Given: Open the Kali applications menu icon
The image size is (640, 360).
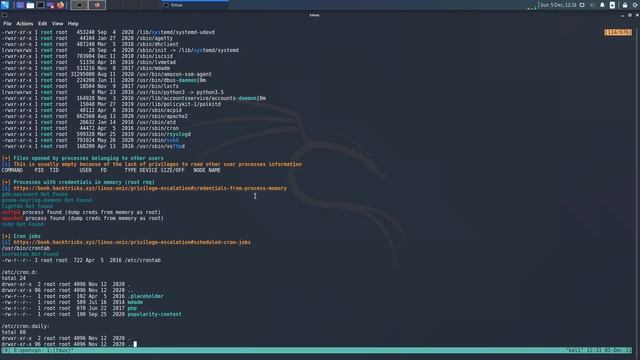Looking at the screenshot, I should point(5,5).
